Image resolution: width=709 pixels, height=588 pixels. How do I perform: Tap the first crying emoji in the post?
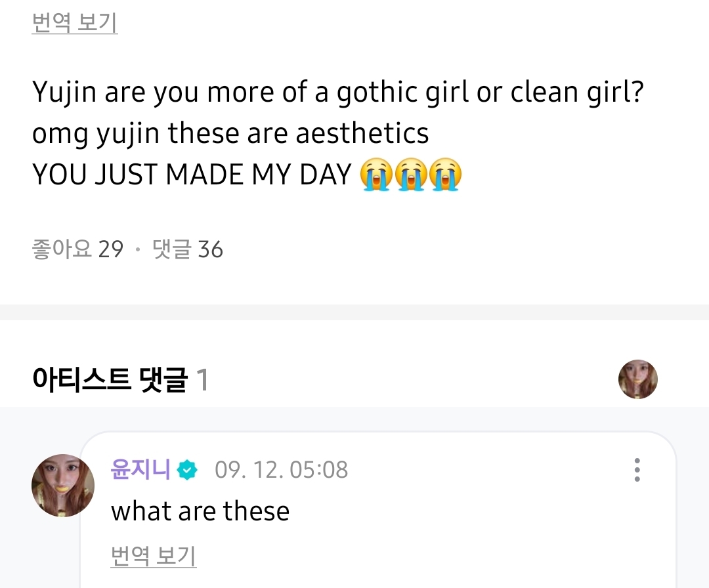(x=376, y=175)
